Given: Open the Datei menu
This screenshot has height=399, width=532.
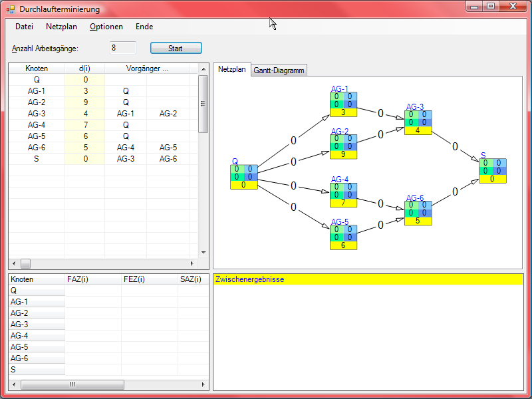Looking at the screenshot, I should 24,27.
